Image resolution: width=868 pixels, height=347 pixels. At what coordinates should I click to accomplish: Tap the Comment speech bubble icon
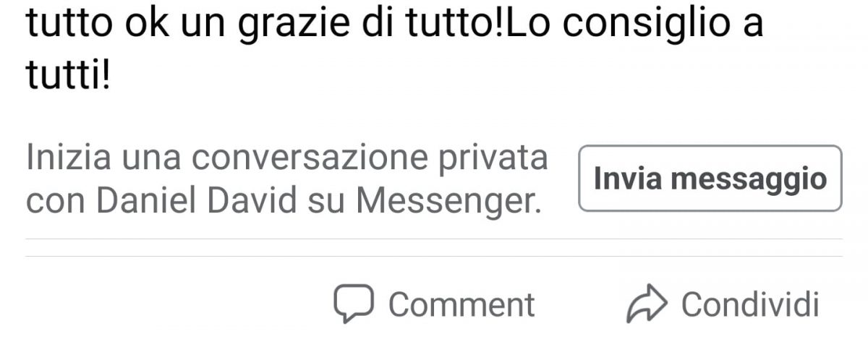coord(353,304)
